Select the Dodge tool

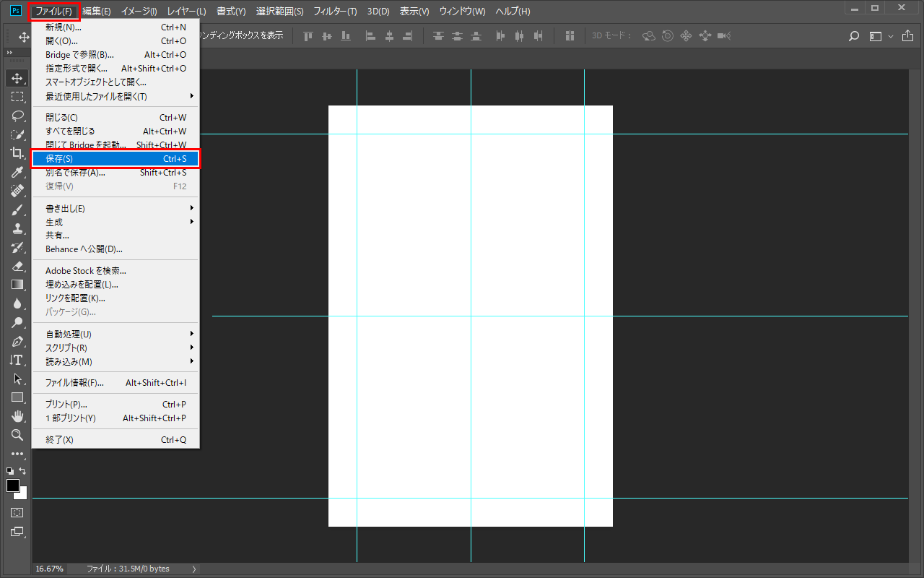point(17,322)
